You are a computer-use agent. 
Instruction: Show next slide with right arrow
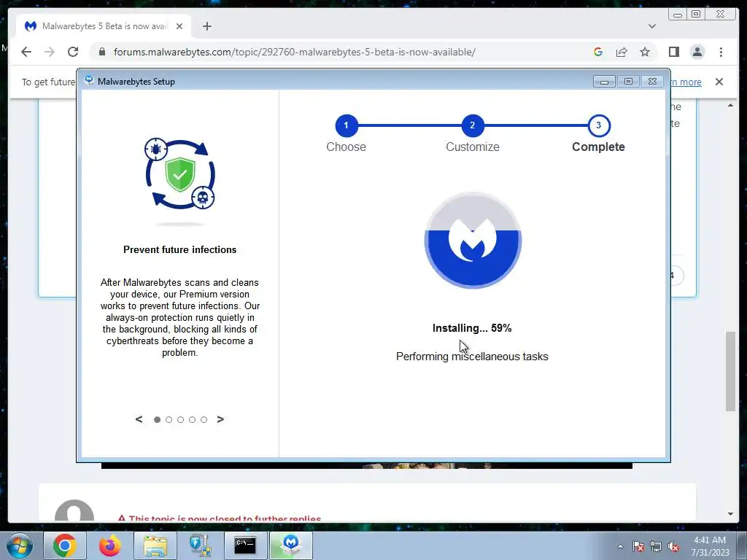click(x=220, y=419)
